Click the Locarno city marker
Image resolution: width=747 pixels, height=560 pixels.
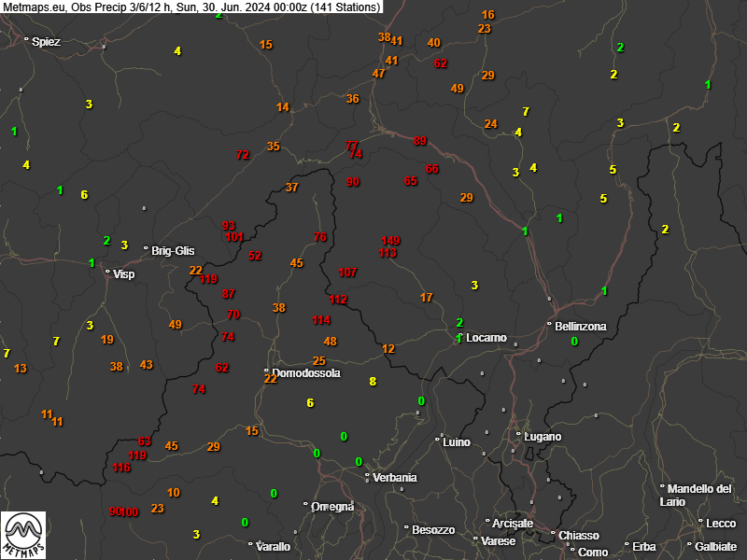tap(460, 337)
